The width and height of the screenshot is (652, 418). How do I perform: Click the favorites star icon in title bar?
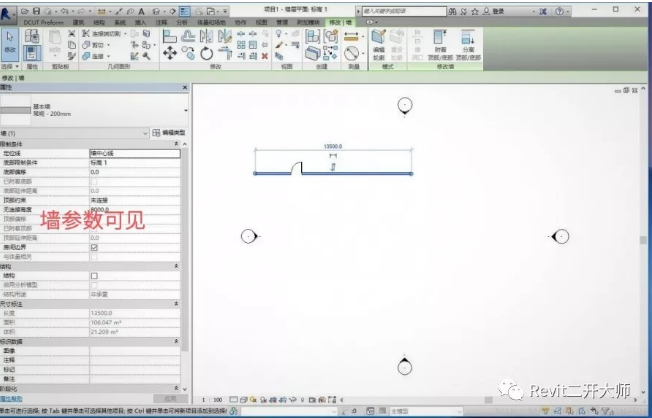pos(474,12)
